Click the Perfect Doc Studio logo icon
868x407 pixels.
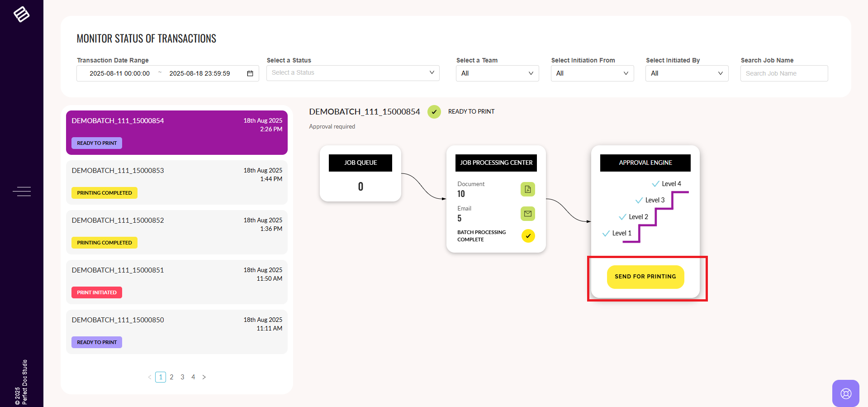click(x=21, y=14)
